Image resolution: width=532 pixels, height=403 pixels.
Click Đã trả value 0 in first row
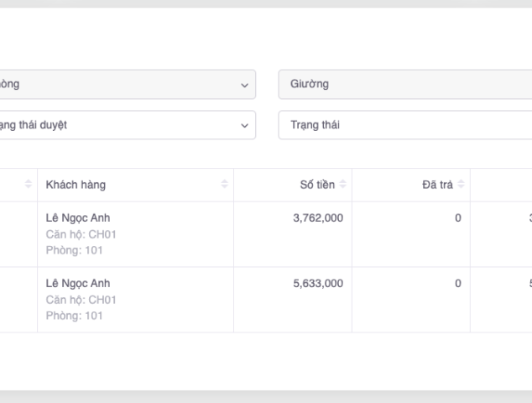click(x=457, y=218)
